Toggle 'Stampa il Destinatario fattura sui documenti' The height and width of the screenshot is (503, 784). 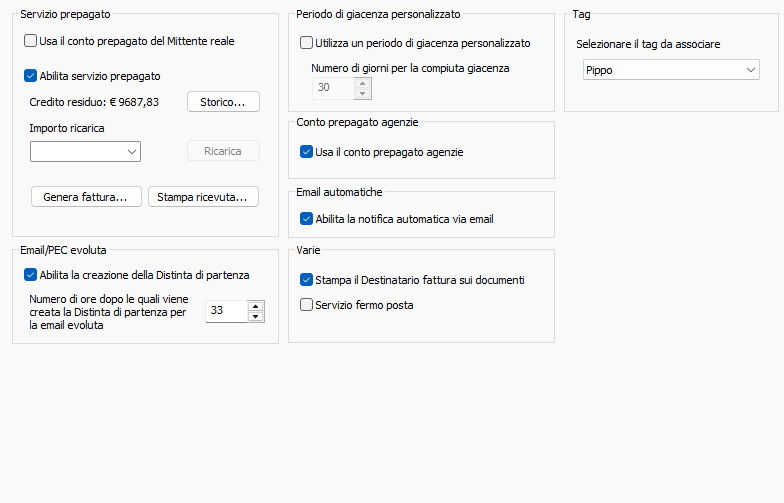[307, 280]
